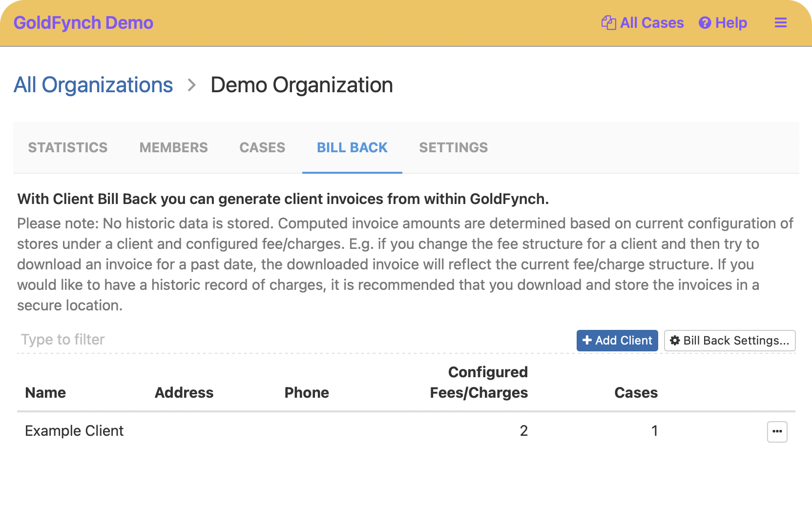
Task: Open the Example Client ellipsis options menu
Action: pos(777,431)
